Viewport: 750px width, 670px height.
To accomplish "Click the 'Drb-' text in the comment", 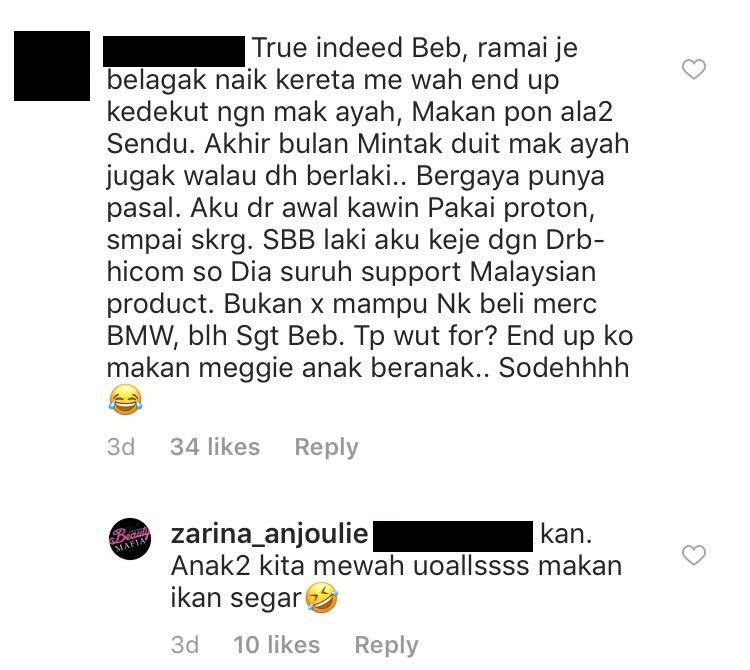I will (575, 240).
